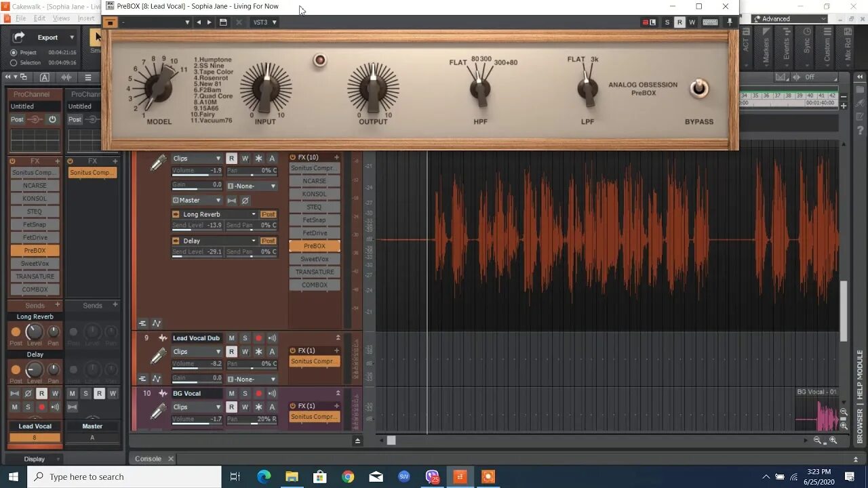Viewport: 868px width, 488px height.
Task: Open the Master output dropdown on track 8
Action: [197, 201]
